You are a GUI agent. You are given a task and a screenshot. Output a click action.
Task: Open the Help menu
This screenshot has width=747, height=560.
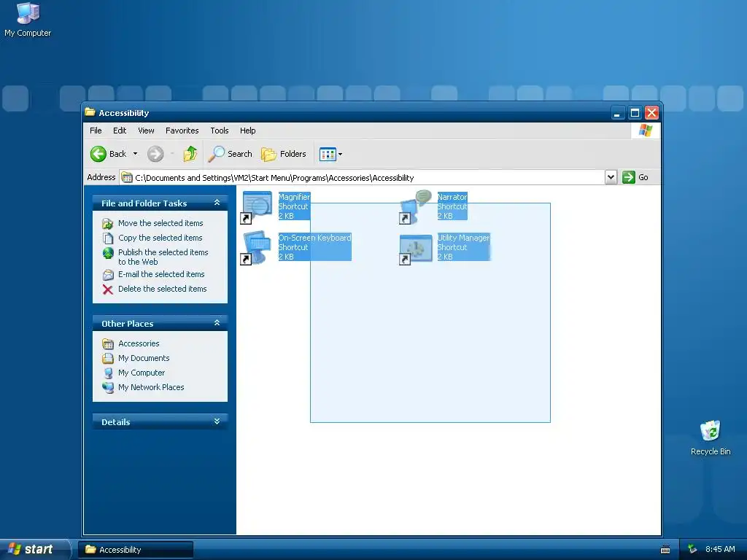(x=247, y=131)
